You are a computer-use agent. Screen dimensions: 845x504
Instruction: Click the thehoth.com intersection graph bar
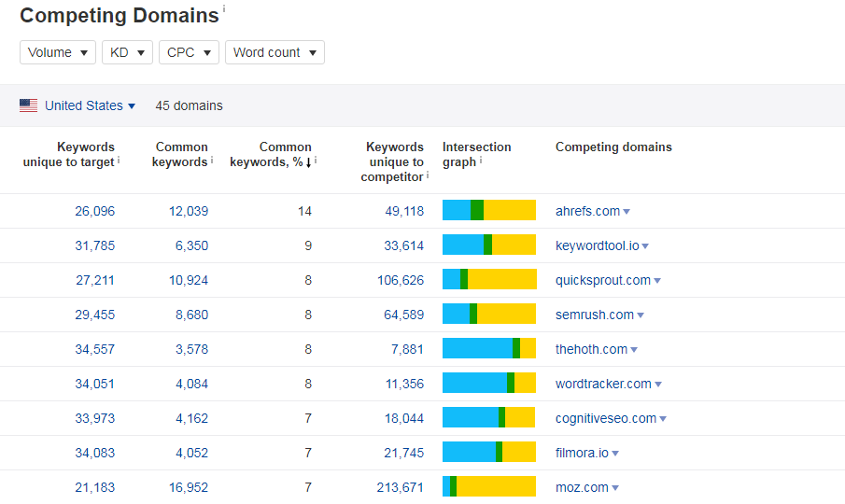(489, 348)
